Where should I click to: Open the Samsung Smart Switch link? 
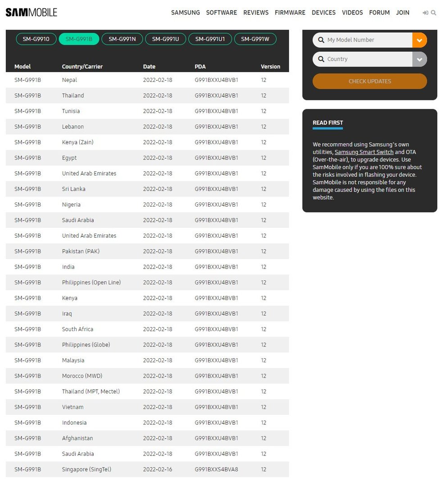tap(364, 152)
